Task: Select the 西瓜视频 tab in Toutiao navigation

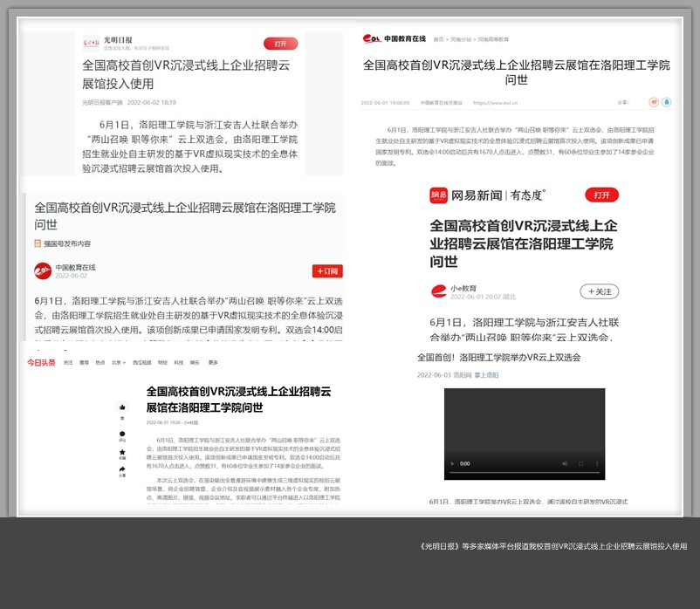Action: 141,362
